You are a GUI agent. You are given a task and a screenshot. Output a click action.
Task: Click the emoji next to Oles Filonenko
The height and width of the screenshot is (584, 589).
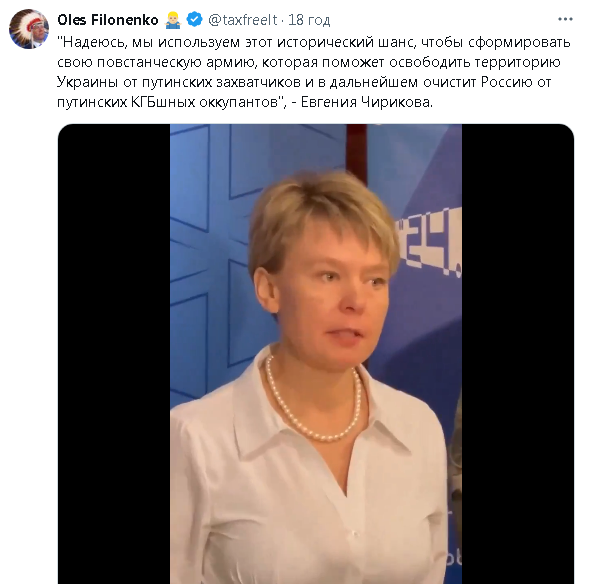tap(173, 20)
